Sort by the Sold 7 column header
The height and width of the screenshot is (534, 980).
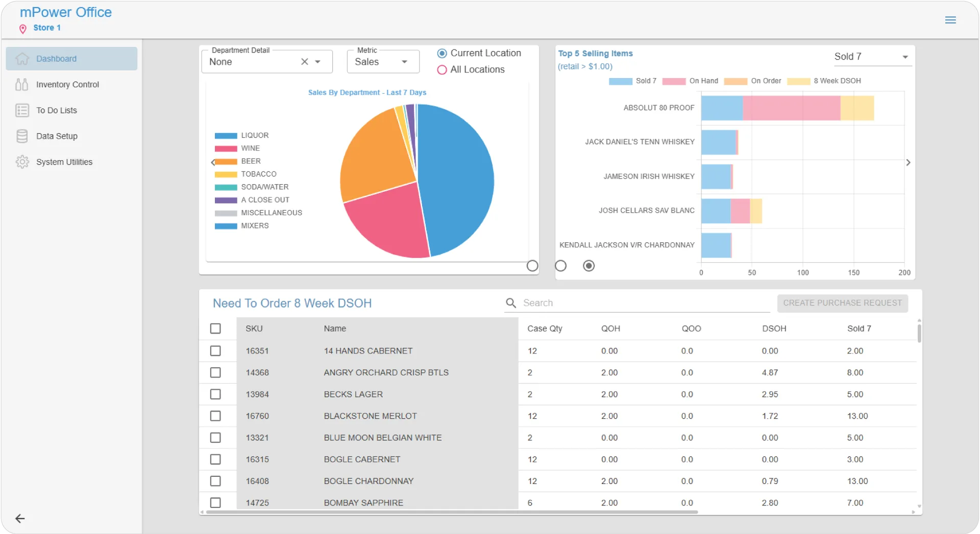[859, 328]
